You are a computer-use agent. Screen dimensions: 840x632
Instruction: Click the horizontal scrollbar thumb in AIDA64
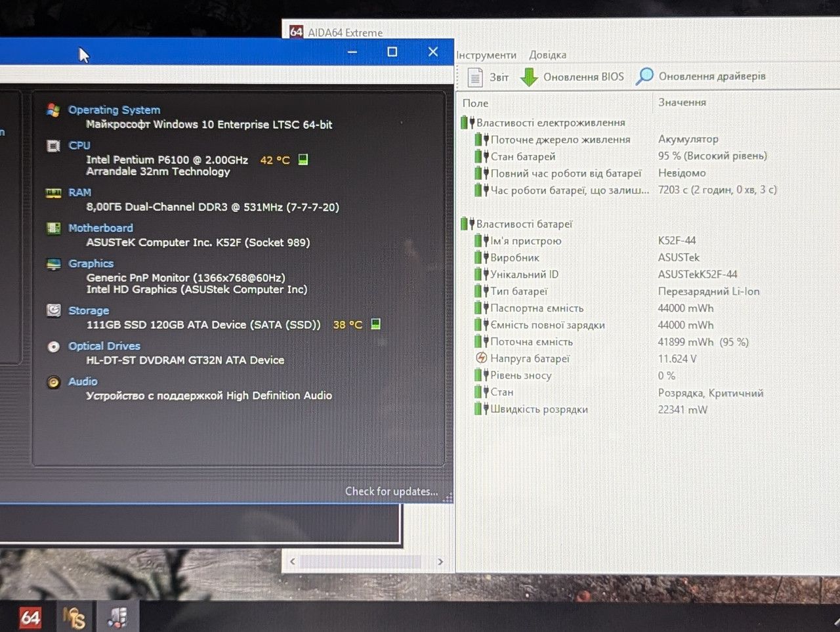coord(360,562)
